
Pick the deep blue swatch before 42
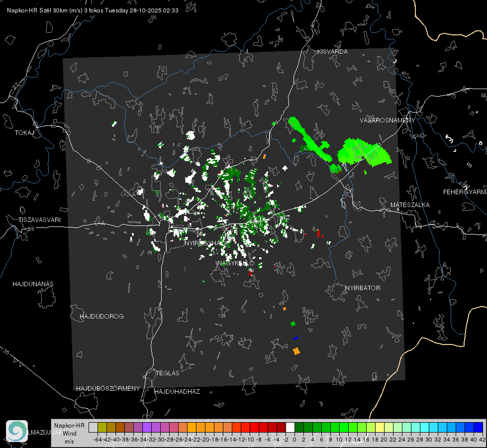click(x=478, y=427)
